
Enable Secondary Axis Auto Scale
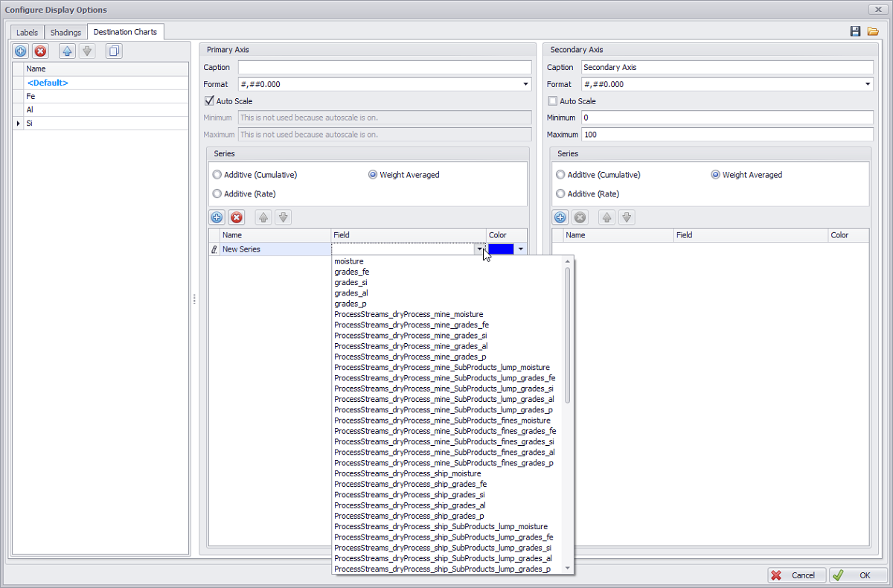pos(552,101)
